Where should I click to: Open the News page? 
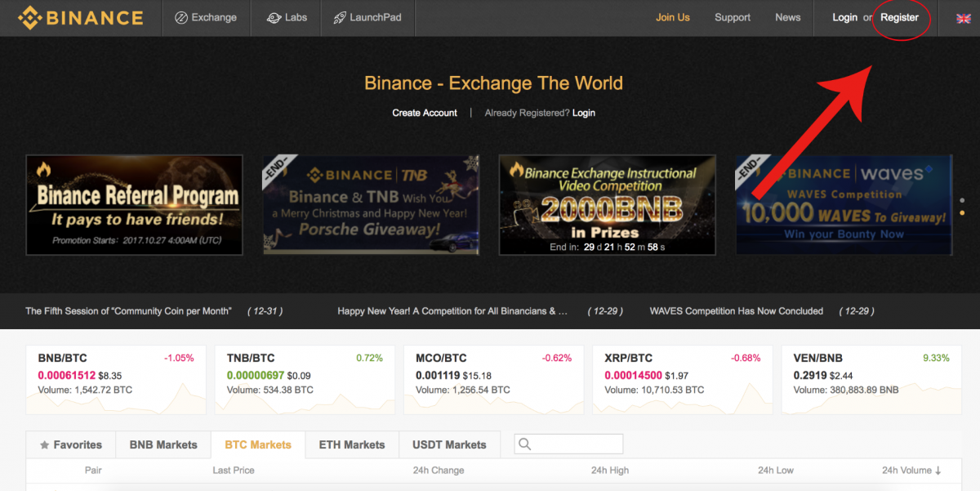pos(788,17)
